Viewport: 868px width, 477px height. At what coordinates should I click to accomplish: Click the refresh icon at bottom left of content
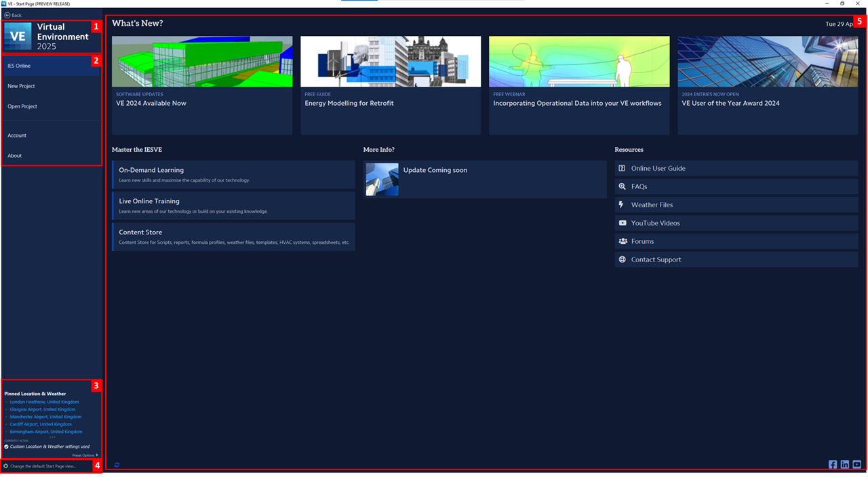tap(117, 465)
